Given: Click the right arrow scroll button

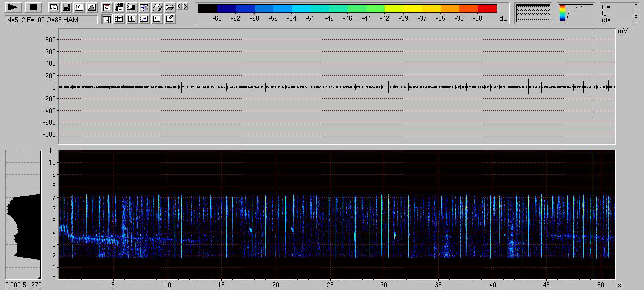Looking at the screenshot, I should (x=185, y=7).
